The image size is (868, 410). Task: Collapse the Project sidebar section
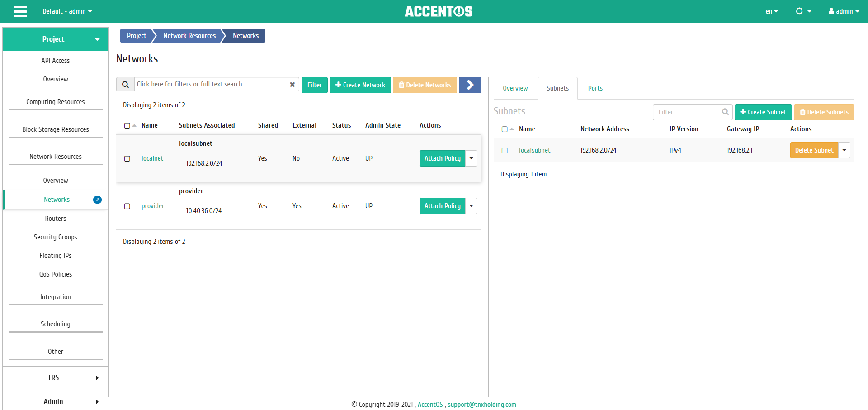[x=56, y=39]
